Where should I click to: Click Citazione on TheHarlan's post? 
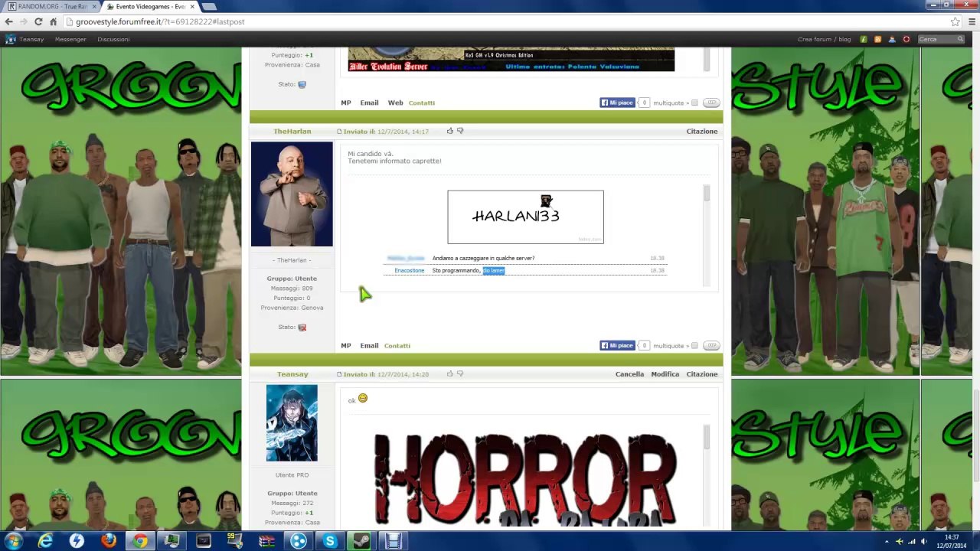(x=701, y=132)
